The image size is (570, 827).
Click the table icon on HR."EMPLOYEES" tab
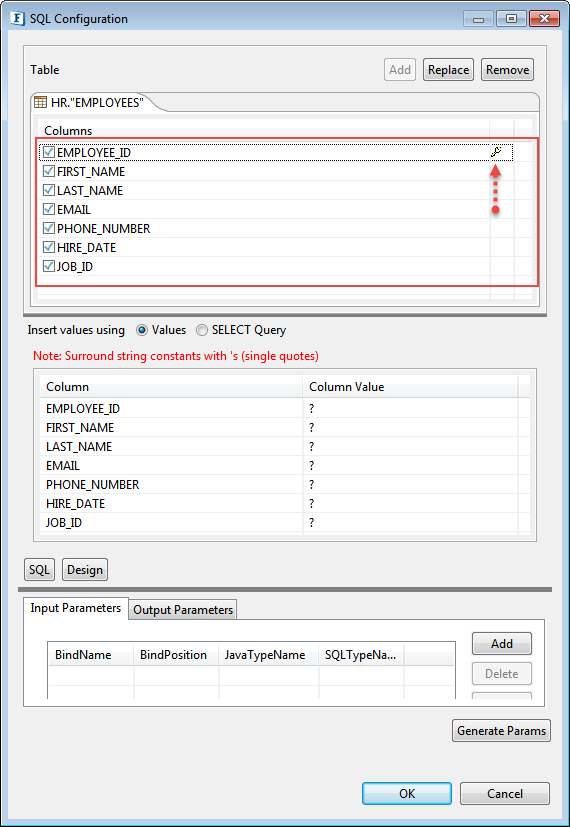40,102
